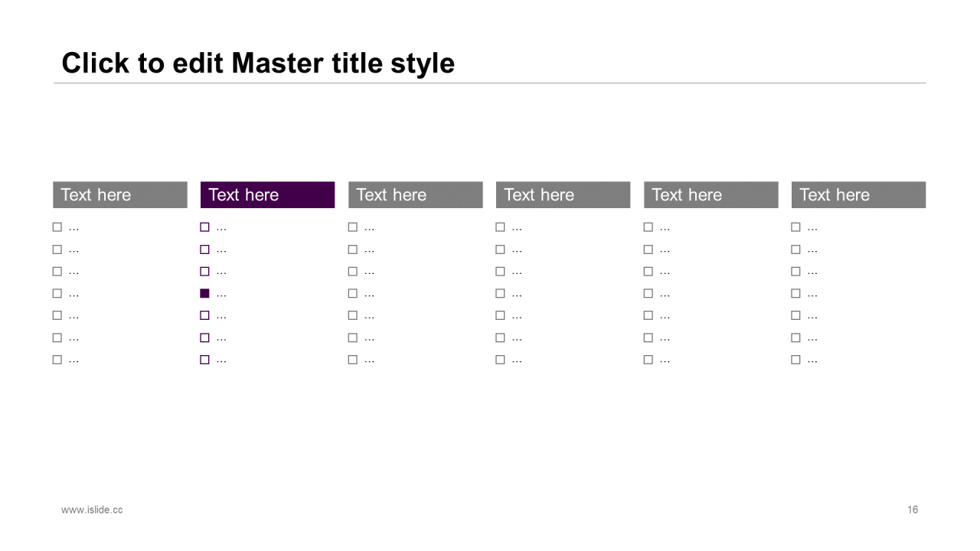Check the first checkbox in first column

[x=57, y=227]
